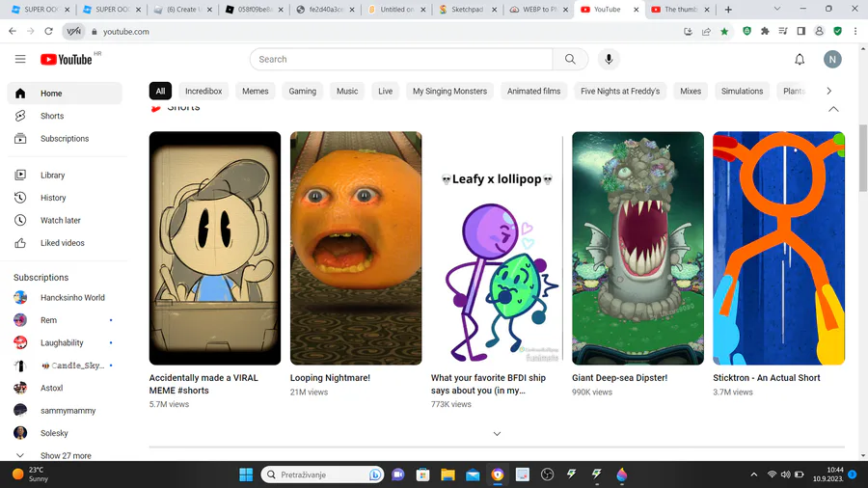Switch to the Sketchpad browser tab
This screenshot has height=488, width=868.
pos(468,10)
